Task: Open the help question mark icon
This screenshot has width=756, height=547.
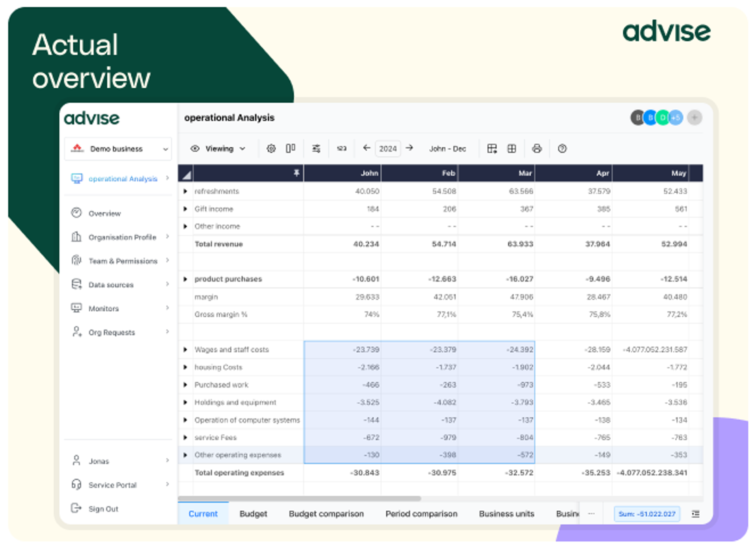Action: pyautogui.click(x=562, y=149)
